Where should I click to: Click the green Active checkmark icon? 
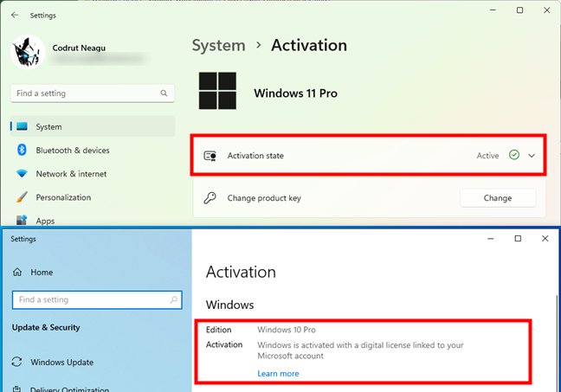(x=514, y=155)
